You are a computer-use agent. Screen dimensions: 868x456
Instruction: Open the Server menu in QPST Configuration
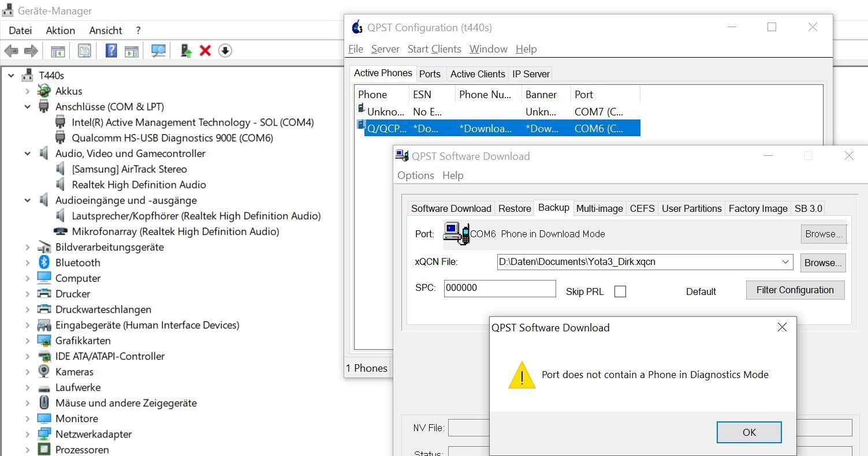(x=385, y=49)
